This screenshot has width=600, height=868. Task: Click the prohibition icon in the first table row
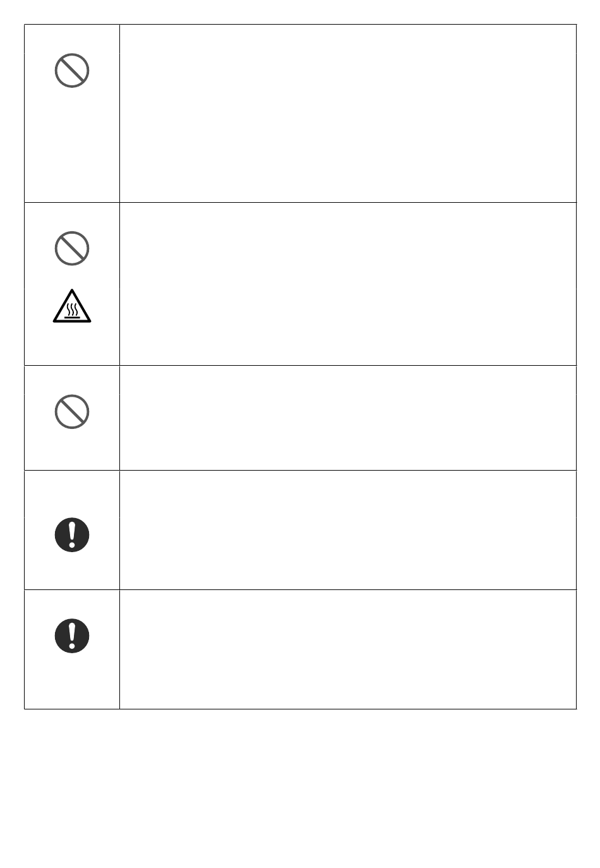(x=72, y=70)
